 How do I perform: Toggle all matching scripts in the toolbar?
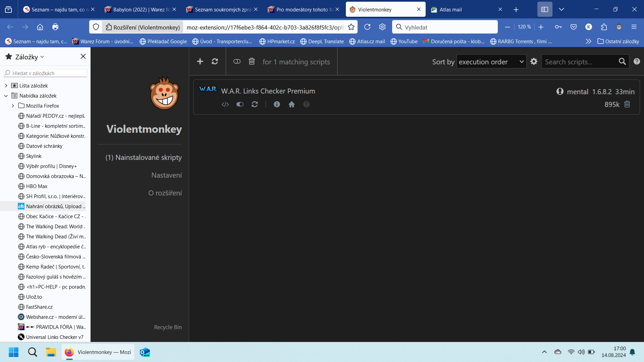[x=237, y=61]
